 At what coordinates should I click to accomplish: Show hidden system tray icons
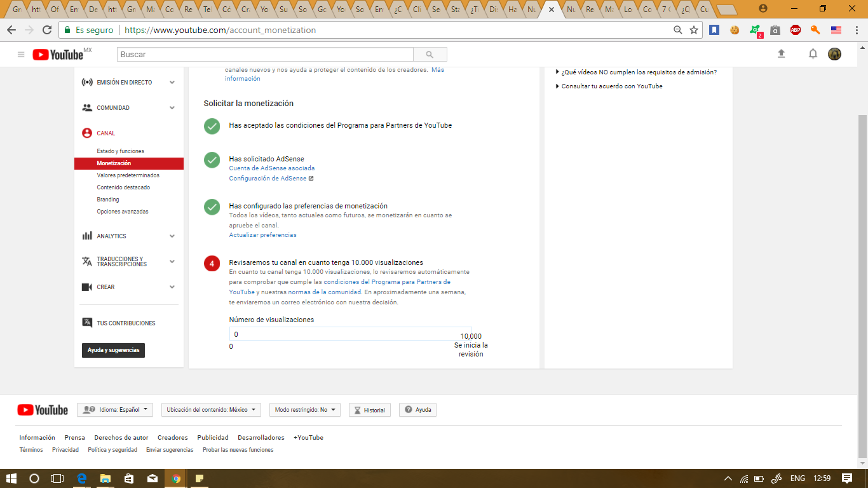click(728, 478)
